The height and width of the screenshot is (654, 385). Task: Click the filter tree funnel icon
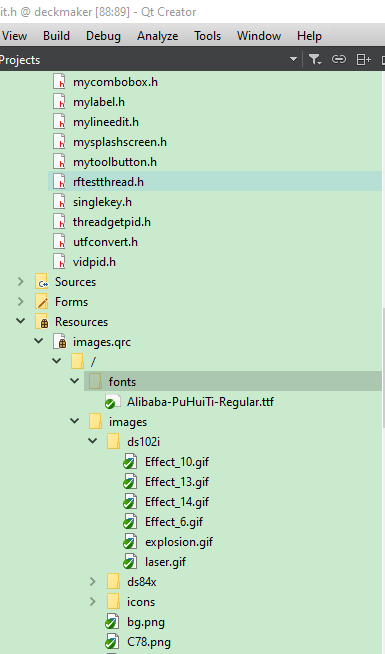(315, 60)
